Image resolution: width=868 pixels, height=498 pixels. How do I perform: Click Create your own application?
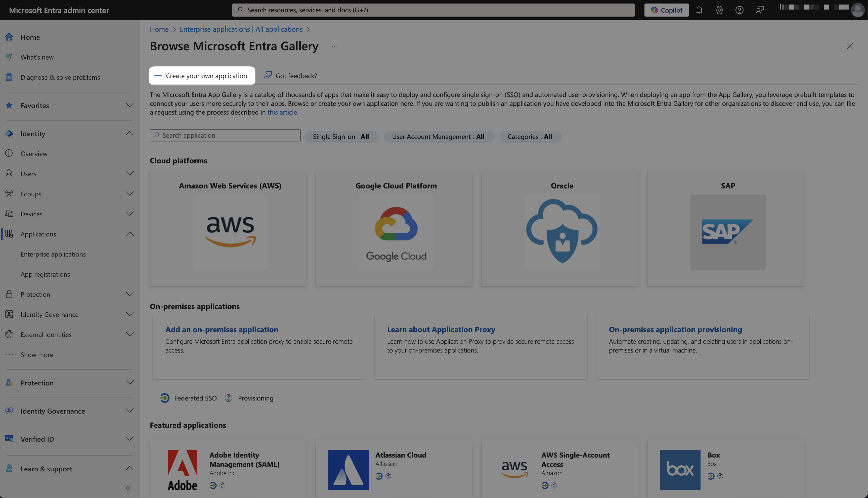(x=202, y=76)
